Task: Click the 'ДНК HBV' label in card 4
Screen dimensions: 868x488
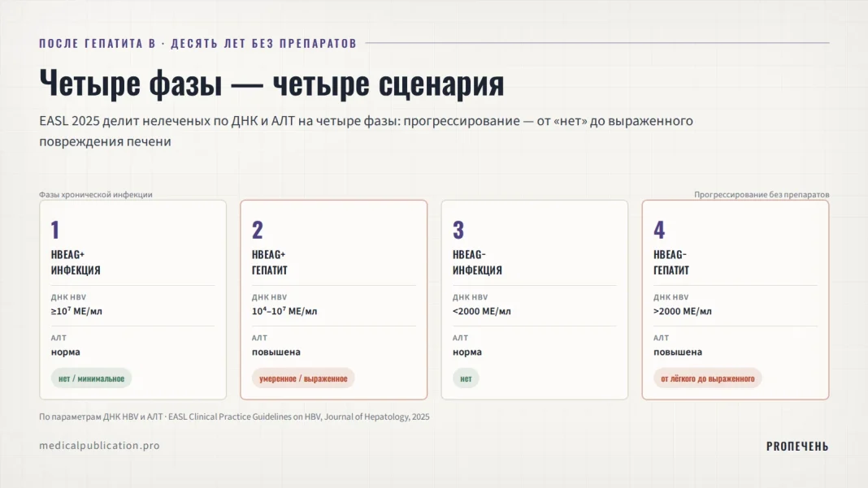Action: click(671, 297)
